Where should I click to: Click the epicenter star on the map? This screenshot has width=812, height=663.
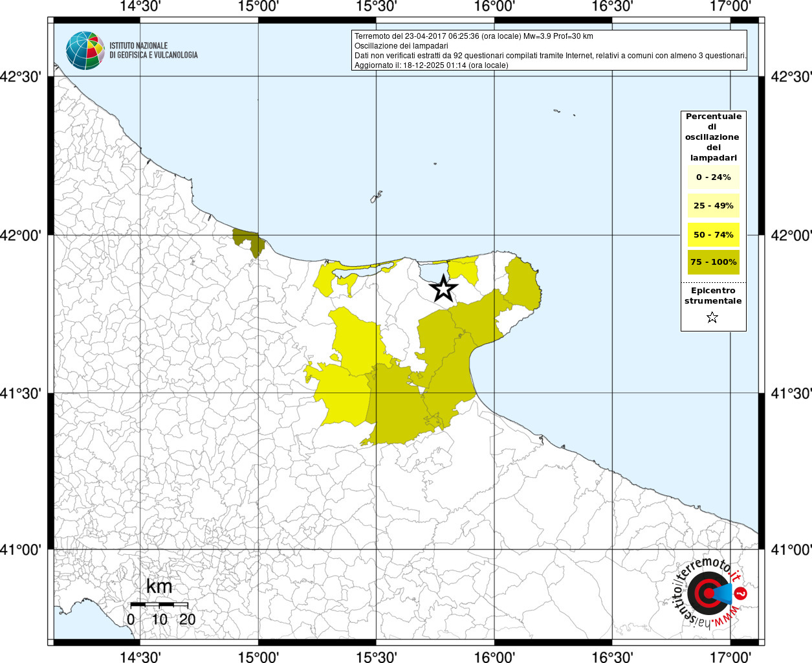tap(443, 288)
